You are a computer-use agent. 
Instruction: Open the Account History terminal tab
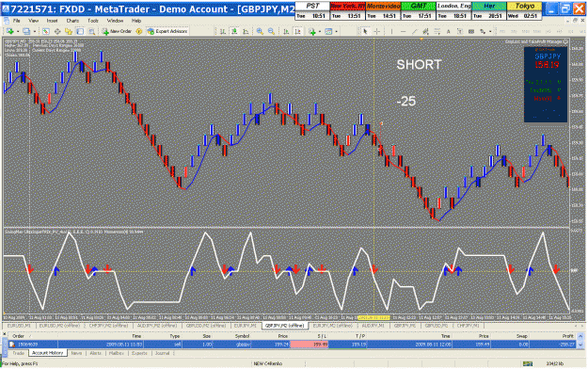coord(47,353)
